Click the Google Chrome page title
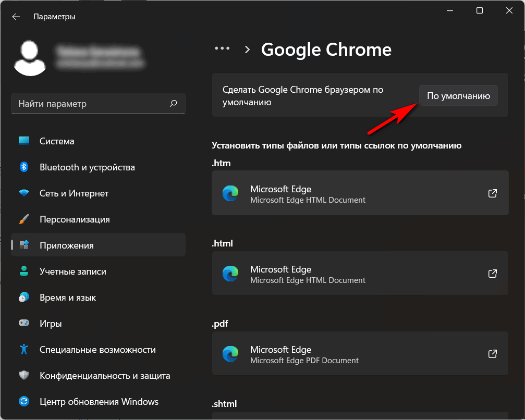 coord(326,50)
